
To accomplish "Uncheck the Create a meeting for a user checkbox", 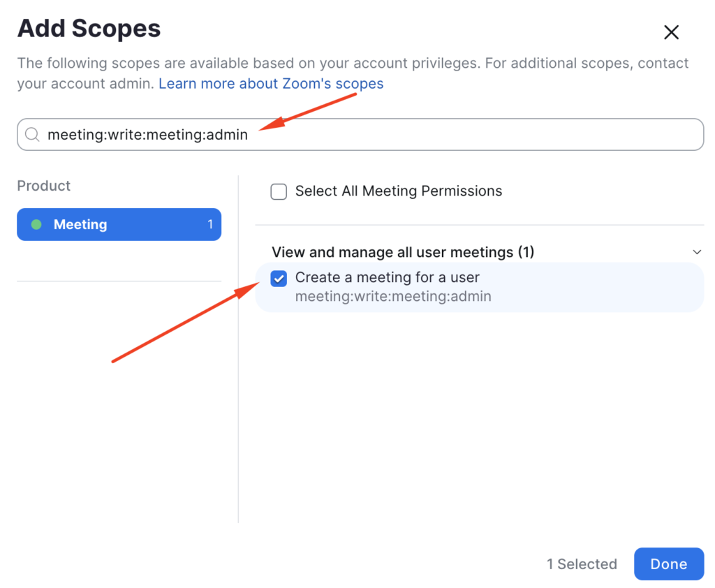I will 279,279.
